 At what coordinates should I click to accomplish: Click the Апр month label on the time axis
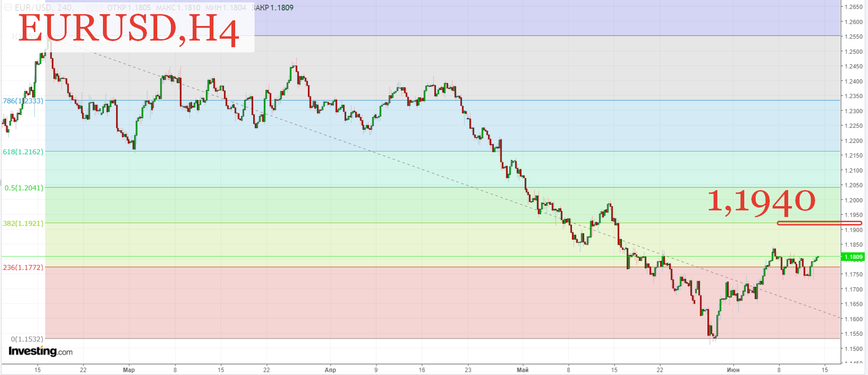click(x=330, y=370)
